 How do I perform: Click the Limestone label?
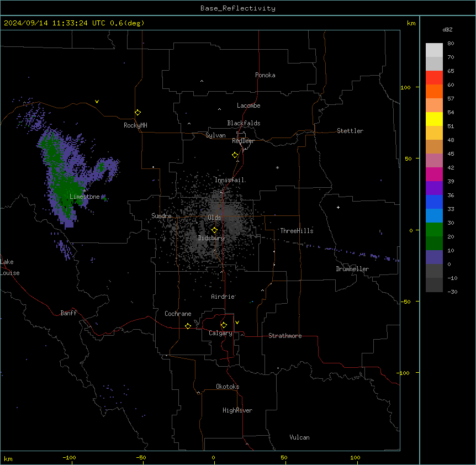84,197
